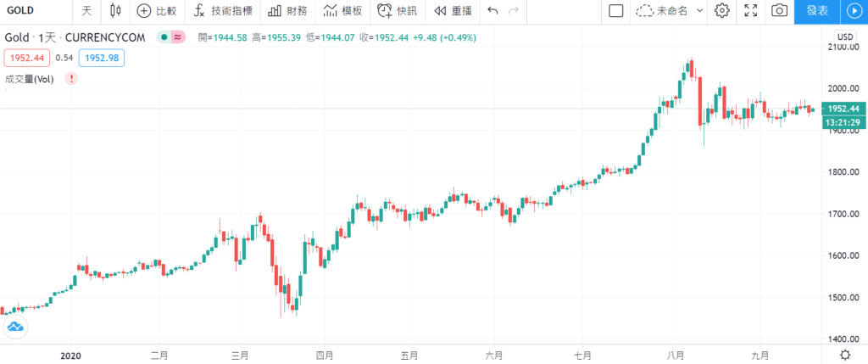Screen dimensions: 868x364
Task: Click the blue 1952.98 buy price button
Action: coord(102,59)
